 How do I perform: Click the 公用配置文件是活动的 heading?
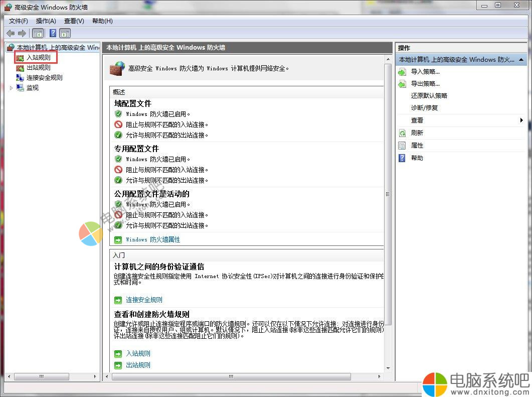point(151,194)
